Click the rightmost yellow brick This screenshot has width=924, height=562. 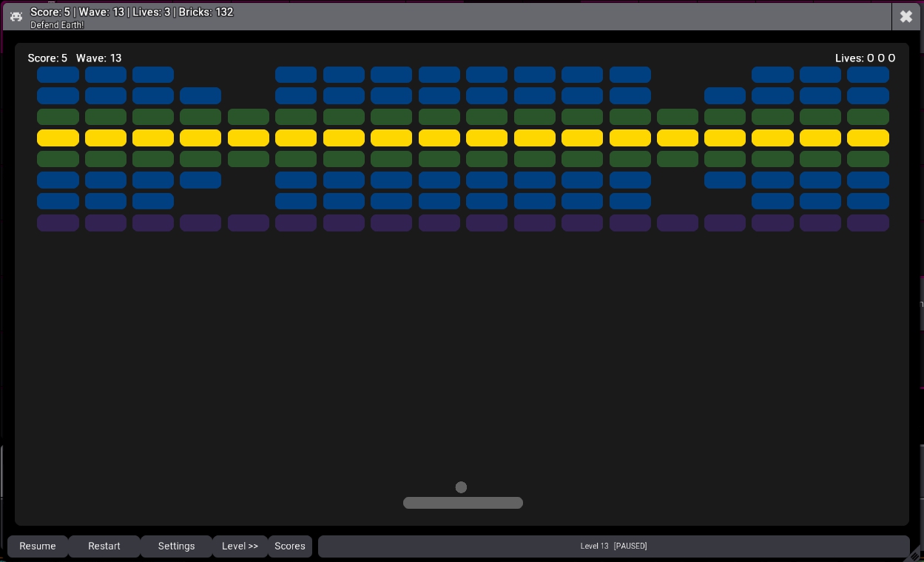(868, 138)
